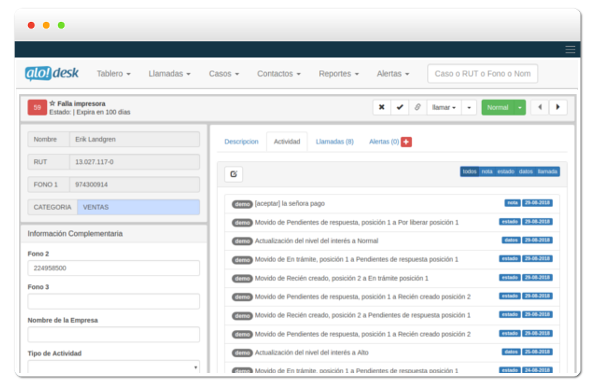Screen dimensions: 600x387
Task: Open the Llamadas dropdown menu
Action: point(170,73)
